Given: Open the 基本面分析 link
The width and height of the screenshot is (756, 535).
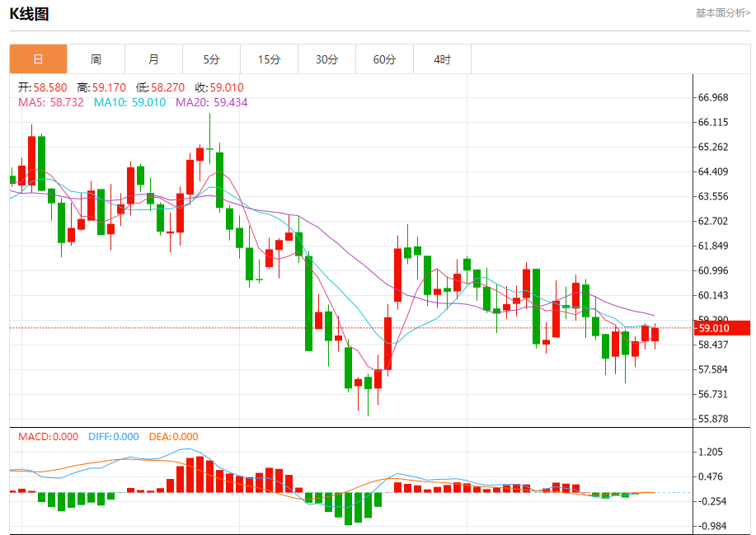Looking at the screenshot, I should point(722,13).
